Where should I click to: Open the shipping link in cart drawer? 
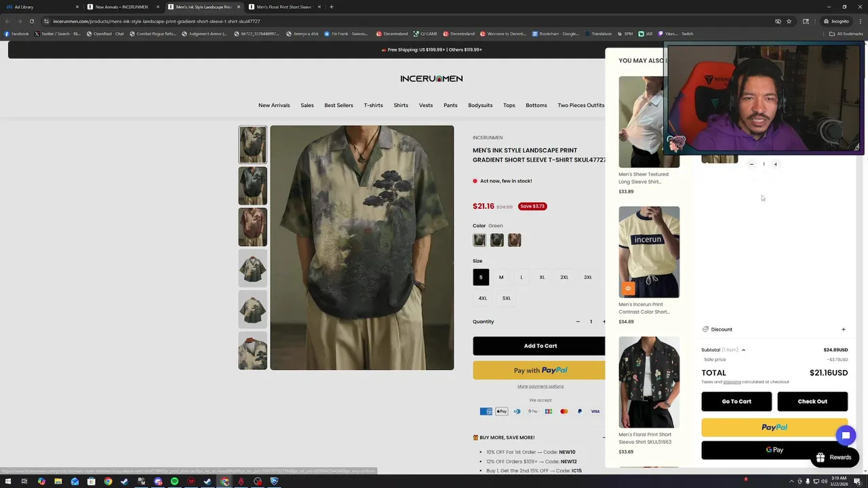tap(732, 382)
